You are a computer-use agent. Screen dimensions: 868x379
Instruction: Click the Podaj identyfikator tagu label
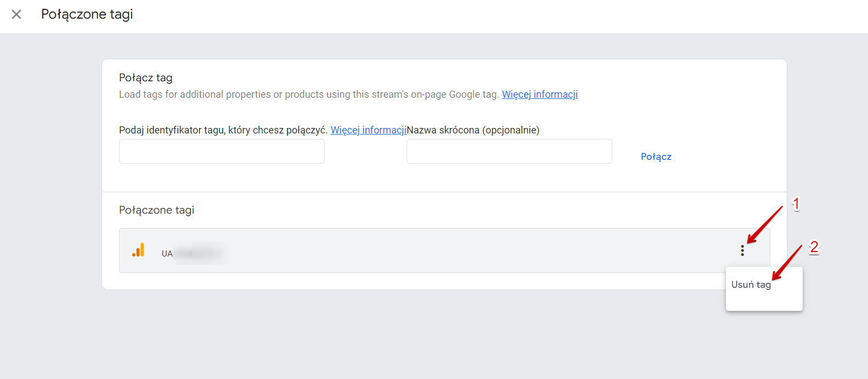click(223, 130)
